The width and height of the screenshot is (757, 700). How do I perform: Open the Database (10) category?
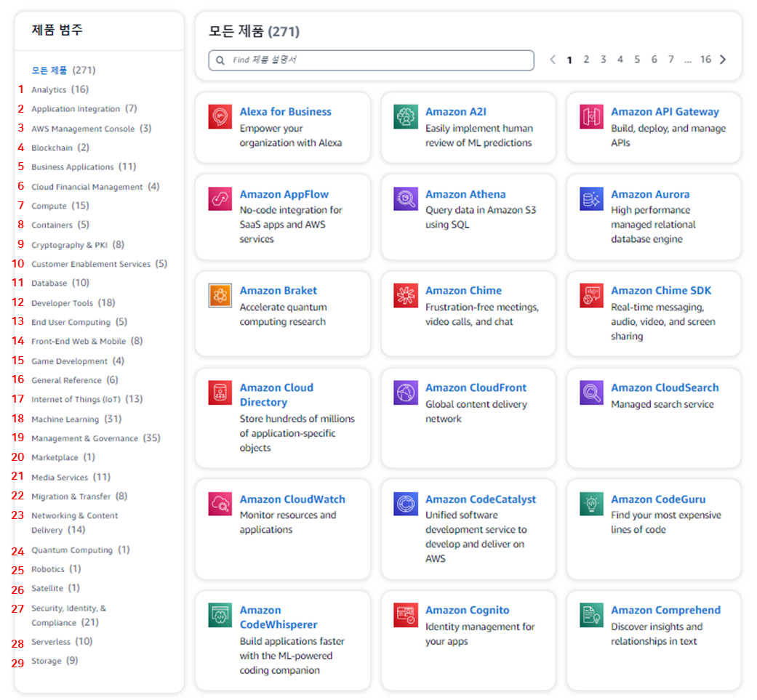(60, 283)
